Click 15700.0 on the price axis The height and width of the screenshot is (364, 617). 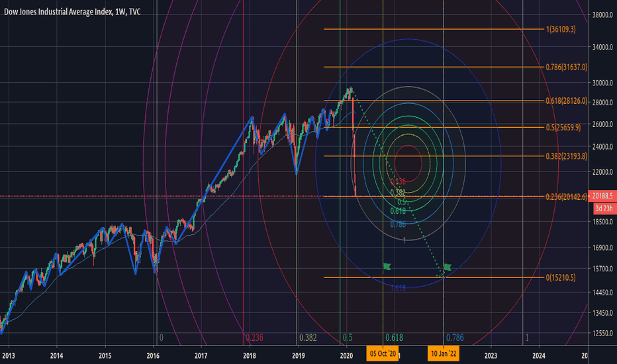602,269
